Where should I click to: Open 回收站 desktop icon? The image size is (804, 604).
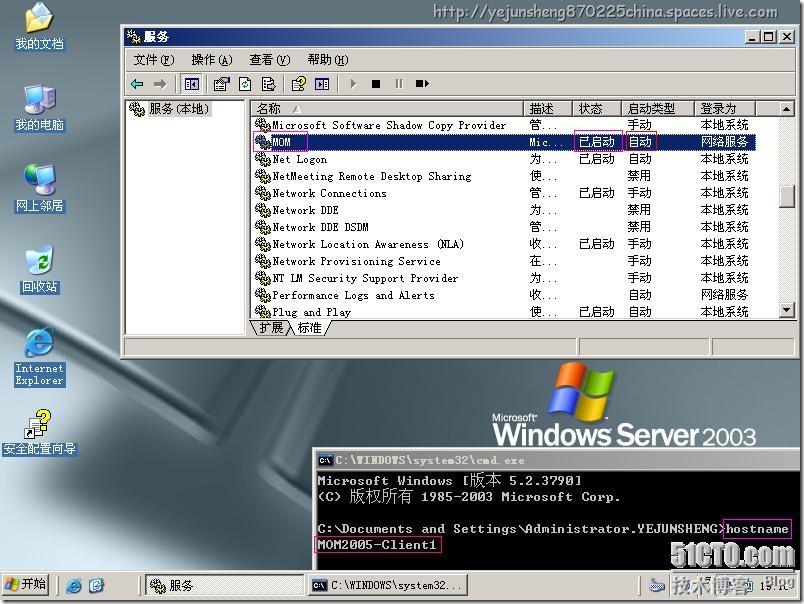(x=39, y=270)
